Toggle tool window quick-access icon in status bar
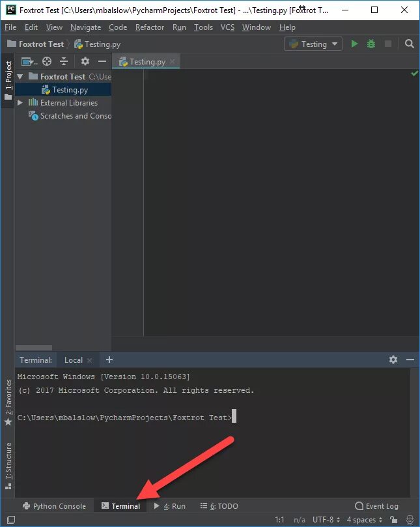Image resolution: width=420 pixels, height=527 pixels. tap(11, 520)
